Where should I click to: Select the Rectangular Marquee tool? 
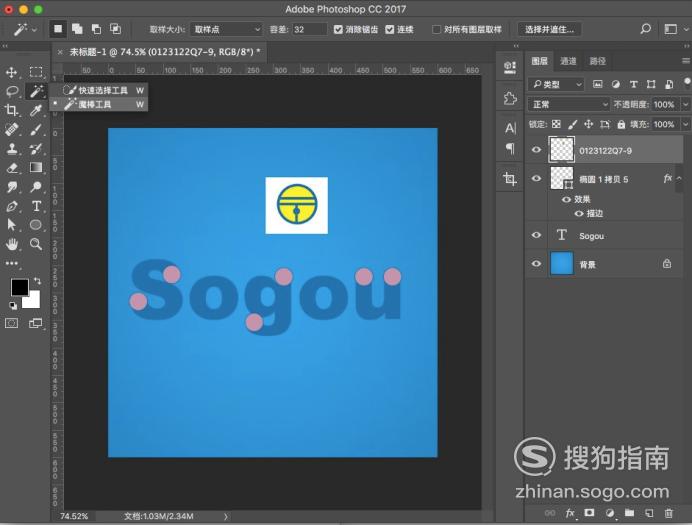click(x=36, y=72)
